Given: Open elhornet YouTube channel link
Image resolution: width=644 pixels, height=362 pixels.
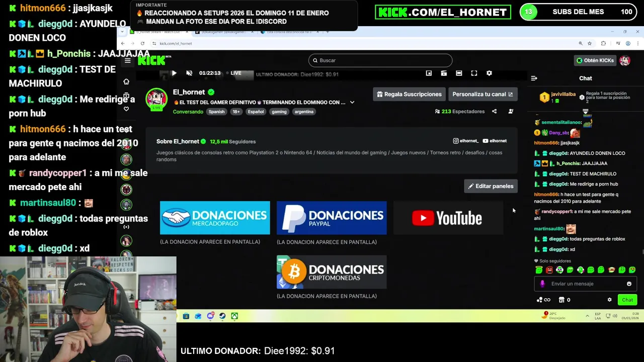Looking at the screenshot, I should 495,141.
